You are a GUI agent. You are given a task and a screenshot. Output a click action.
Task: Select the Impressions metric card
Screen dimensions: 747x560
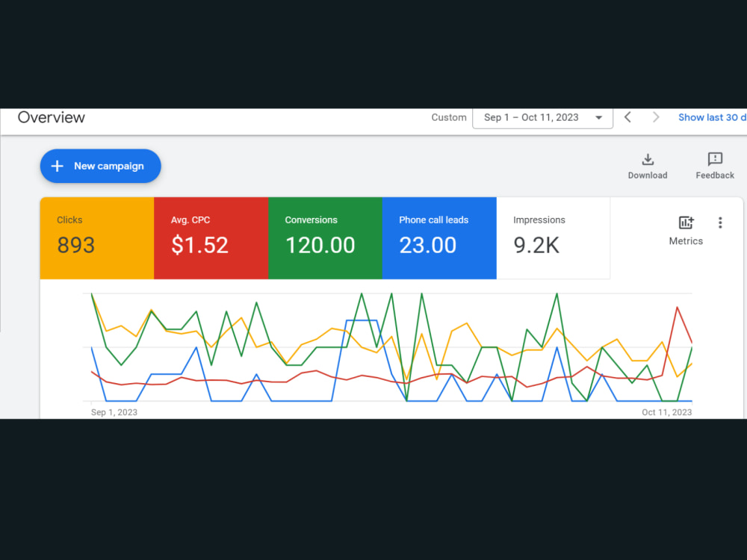(x=553, y=238)
